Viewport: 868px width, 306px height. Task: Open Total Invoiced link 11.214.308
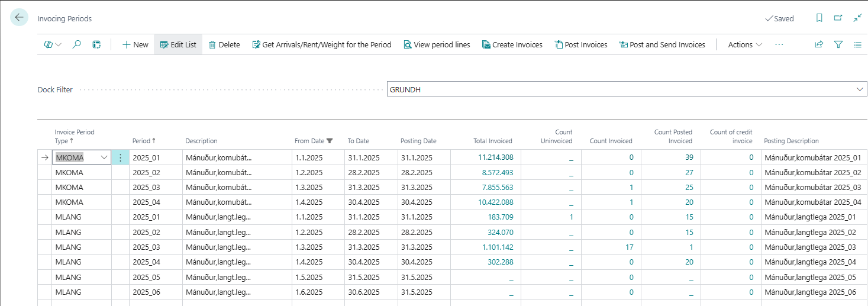(x=495, y=157)
